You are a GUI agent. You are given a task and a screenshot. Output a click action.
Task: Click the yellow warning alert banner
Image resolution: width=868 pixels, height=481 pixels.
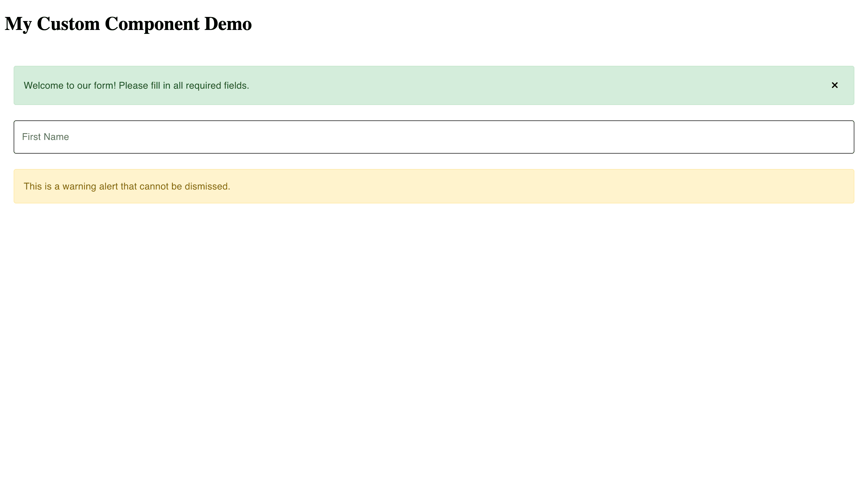[434, 186]
